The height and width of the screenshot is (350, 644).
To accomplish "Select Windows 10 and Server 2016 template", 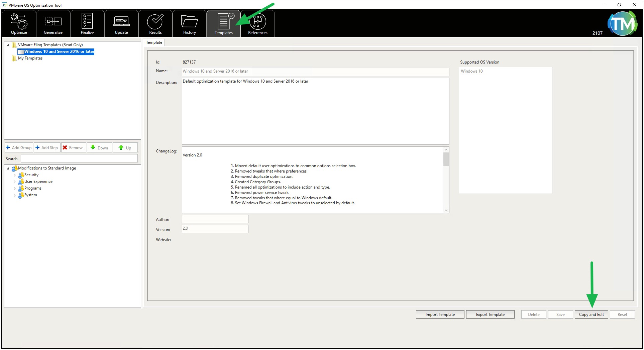I will 56,51.
